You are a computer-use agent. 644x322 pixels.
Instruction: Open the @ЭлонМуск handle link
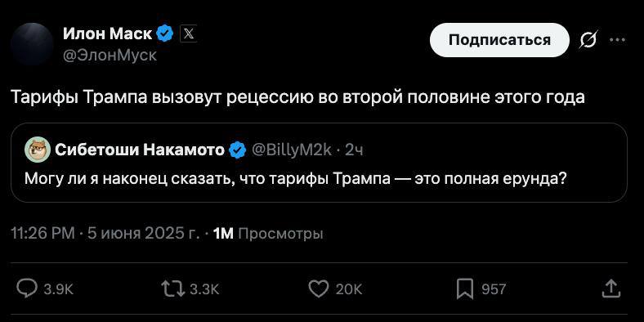click(x=110, y=55)
